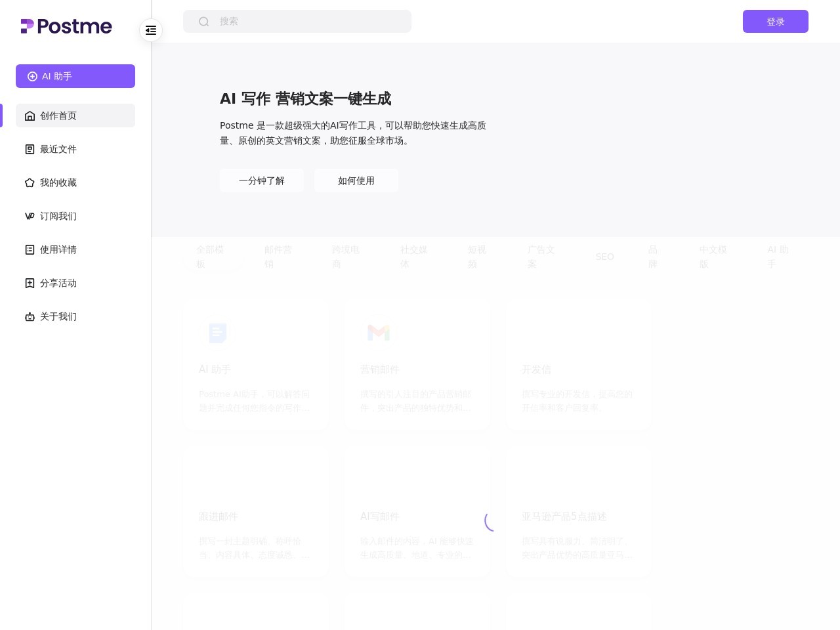
Task: Select the 广告文案 tab
Action: pyautogui.click(x=541, y=257)
